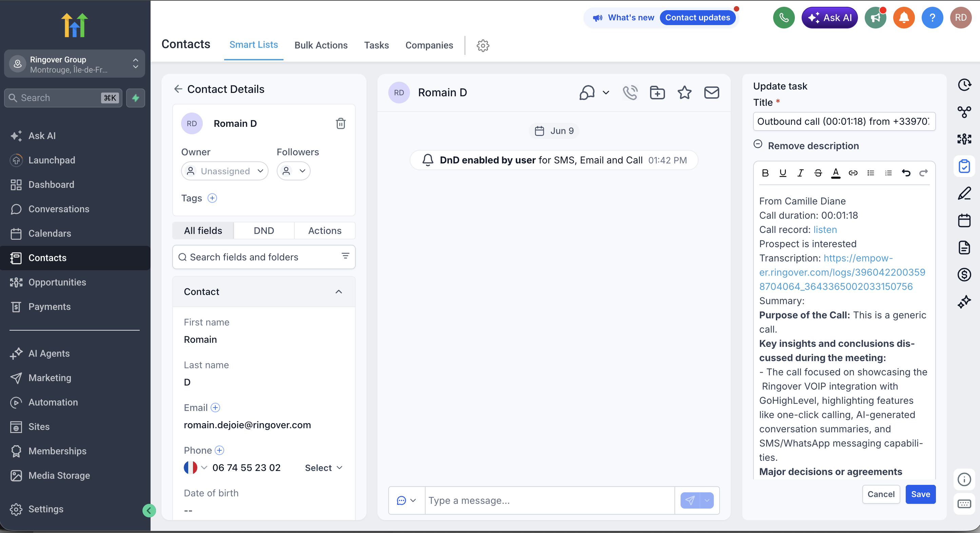Star the Romain D conversation

tap(684, 93)
